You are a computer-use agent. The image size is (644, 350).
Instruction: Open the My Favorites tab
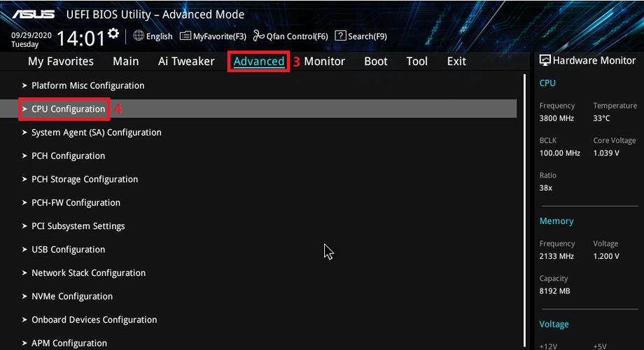(61, 61)
